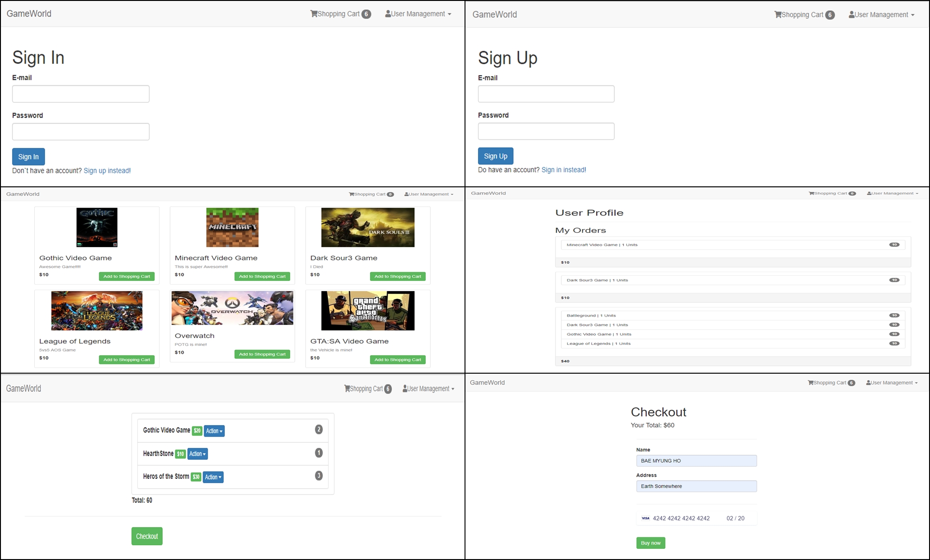930x560 pixels.
Task: Click the Sign up instead link
Action: pyautogui.click(x=107, y=170)
